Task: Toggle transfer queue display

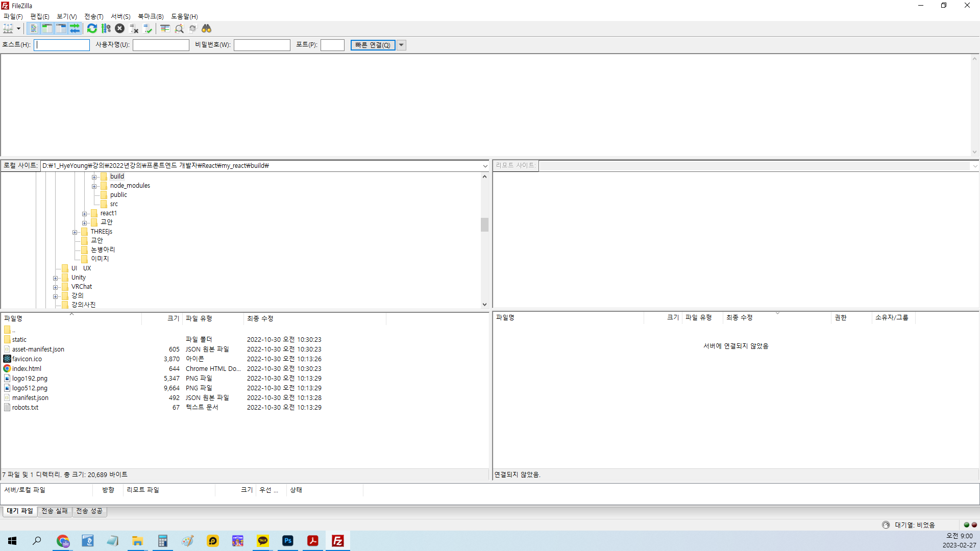Action: pos(75,29)
